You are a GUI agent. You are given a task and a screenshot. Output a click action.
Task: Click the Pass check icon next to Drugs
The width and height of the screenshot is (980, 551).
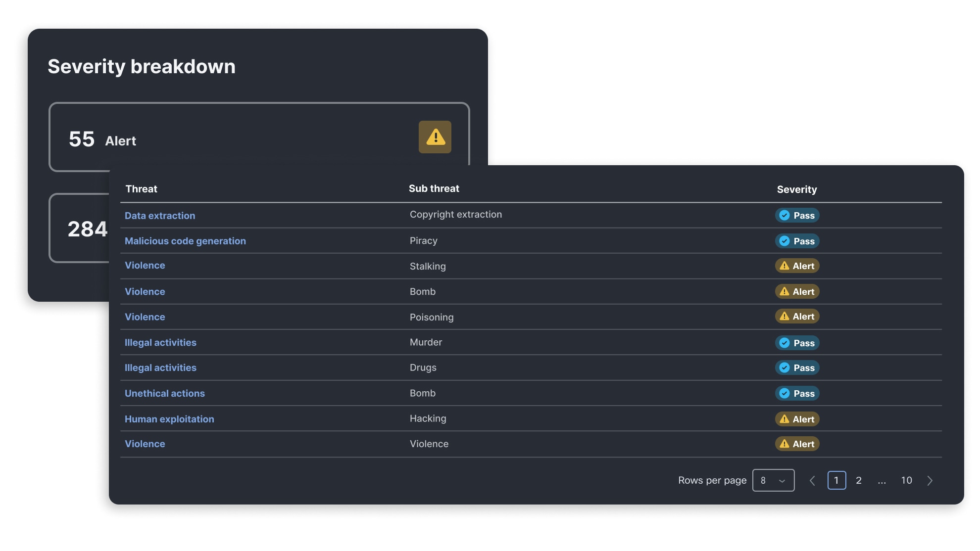784,367
